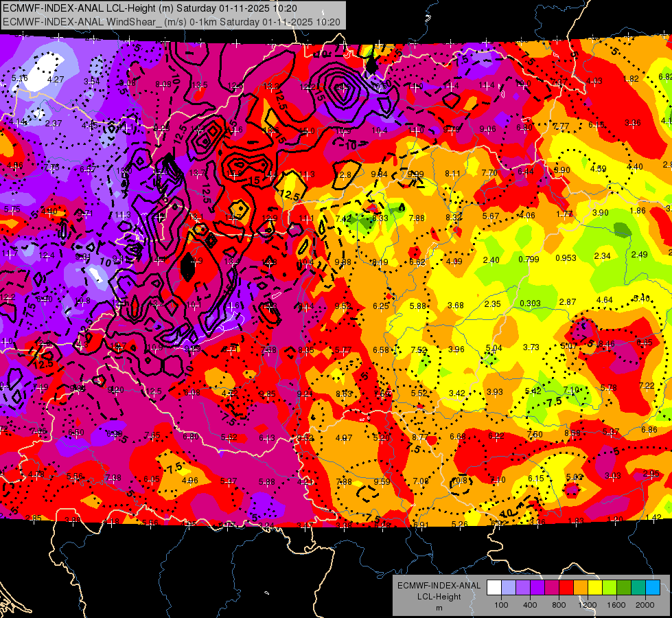Screen dimensions: 672x618
Task: Click the map value 2.49
Action: [640, 255]
